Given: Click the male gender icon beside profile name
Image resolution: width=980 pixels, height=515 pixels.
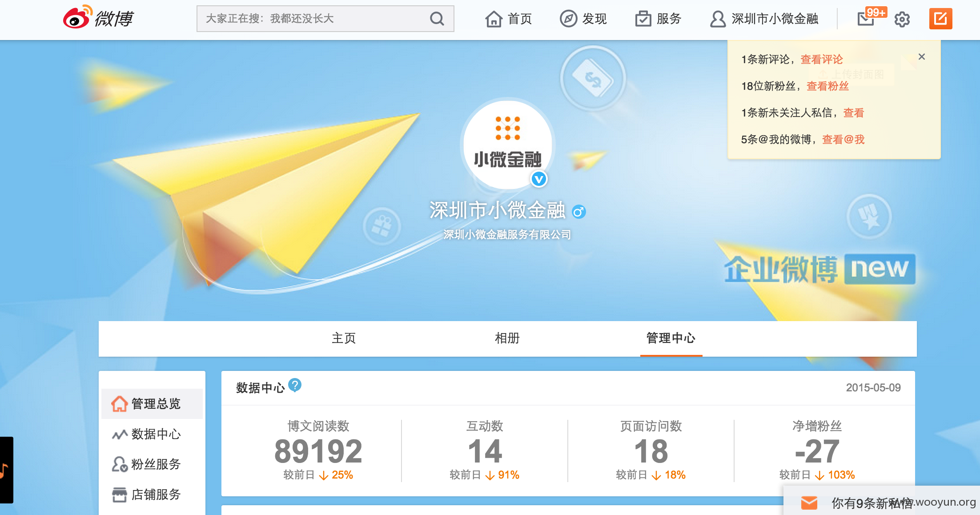Looking at the screenshot, I should 578,212.
